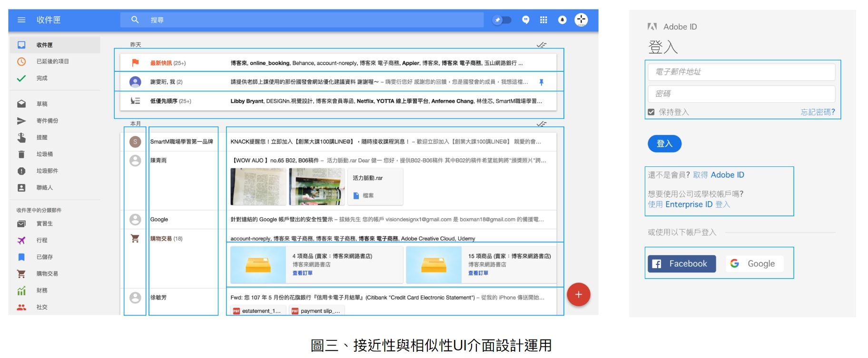Open the Google apps grid icon
This screenshot has height=358, width=868.
click(x=543, y=20)
